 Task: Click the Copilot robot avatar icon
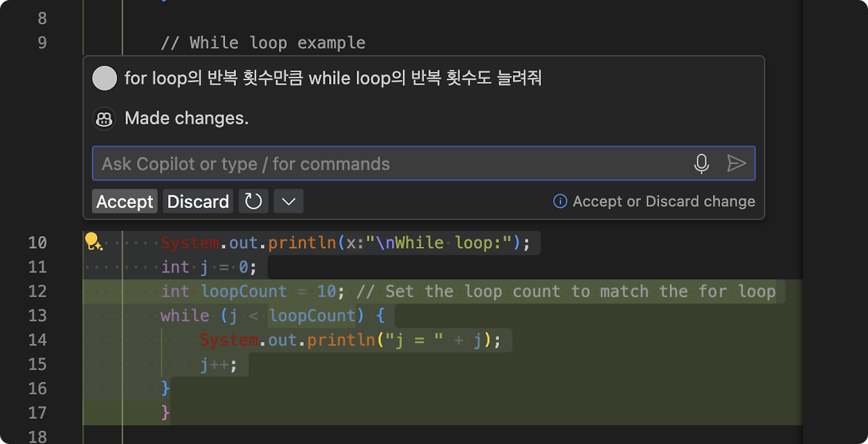pyautogui.click(x=104, y=118)
